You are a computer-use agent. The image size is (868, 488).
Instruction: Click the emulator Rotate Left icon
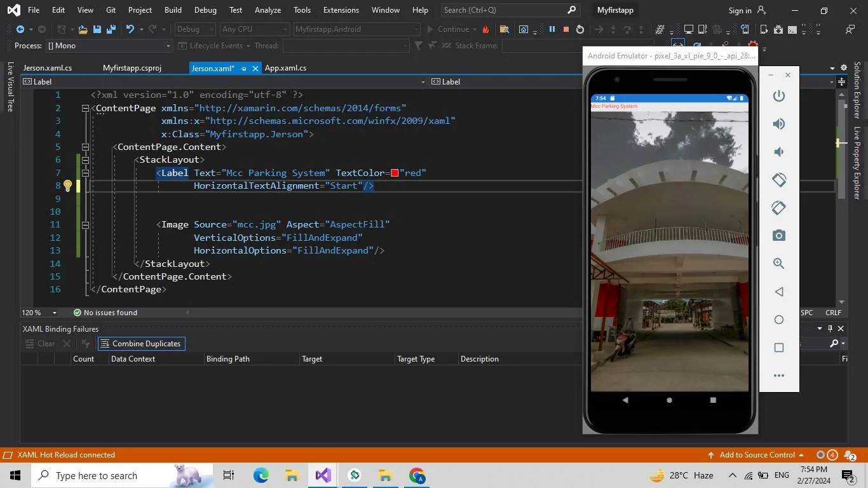coord(779,180)
